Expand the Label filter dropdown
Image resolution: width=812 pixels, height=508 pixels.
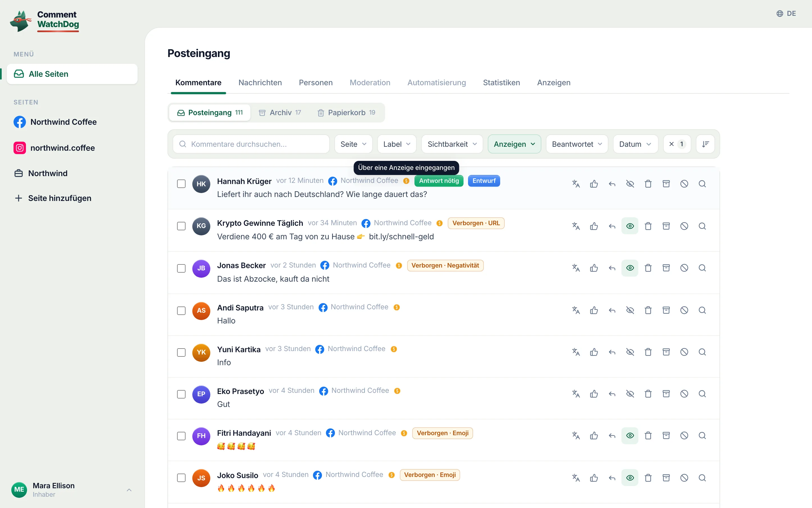(x=397, y=144)
